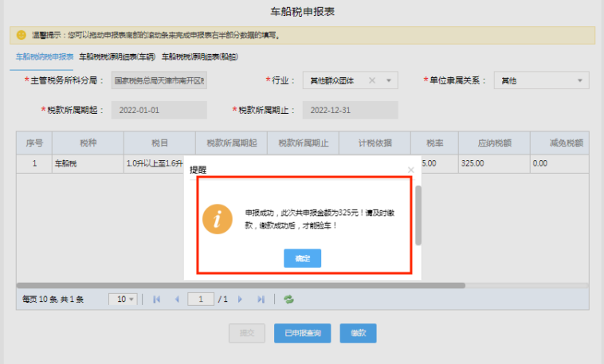Viewport: 604px width, 364px height.
Task: Select the 车船税 cell in row 1
Action: point(88,164)
